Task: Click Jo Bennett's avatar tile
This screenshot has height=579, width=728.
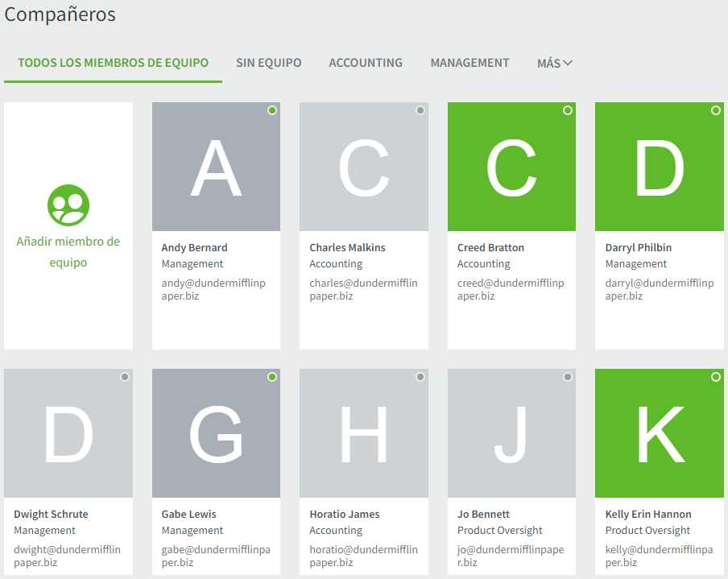Action: coord(511,433)
